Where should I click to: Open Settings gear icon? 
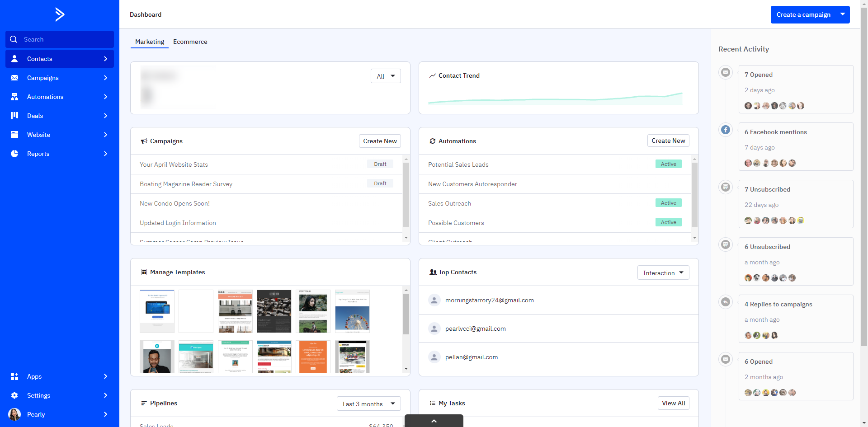tap(14, 395)
